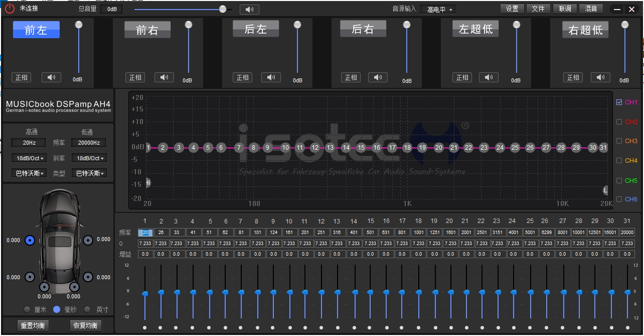The width and height of the screenshot is (644, 336).
Task: Select front-right speaker on car diagram
Action: tap(88, 241)
